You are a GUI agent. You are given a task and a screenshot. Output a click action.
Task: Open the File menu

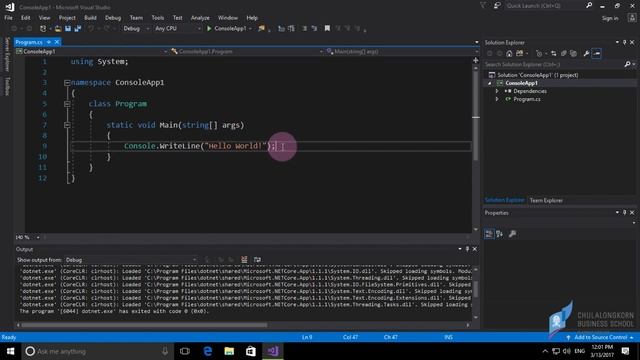(x=8, y=18)
